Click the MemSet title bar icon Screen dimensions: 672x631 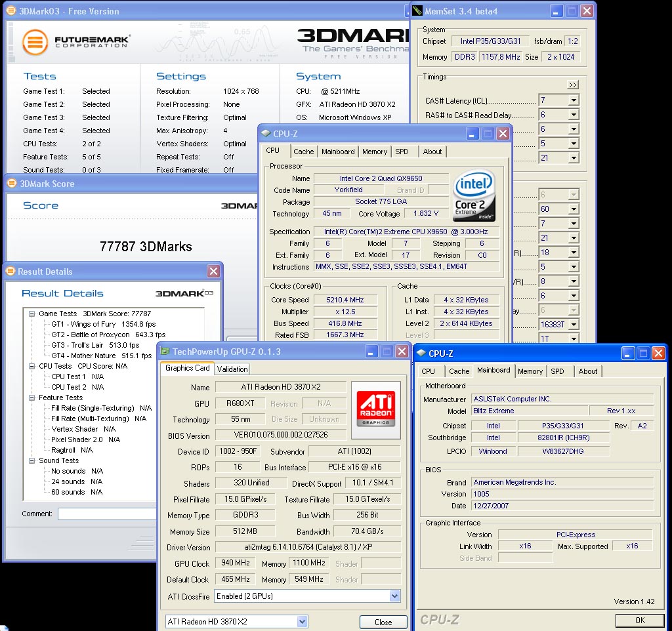pos(417,10)
